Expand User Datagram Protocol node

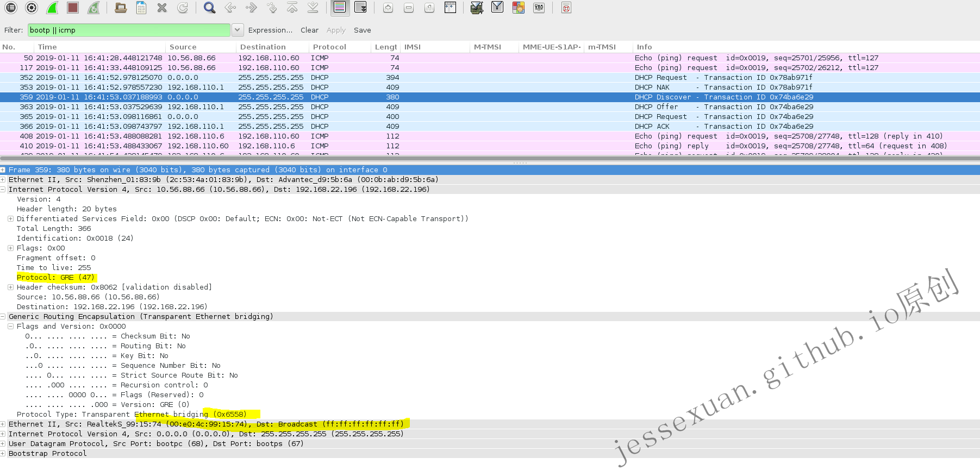(3, 444)
